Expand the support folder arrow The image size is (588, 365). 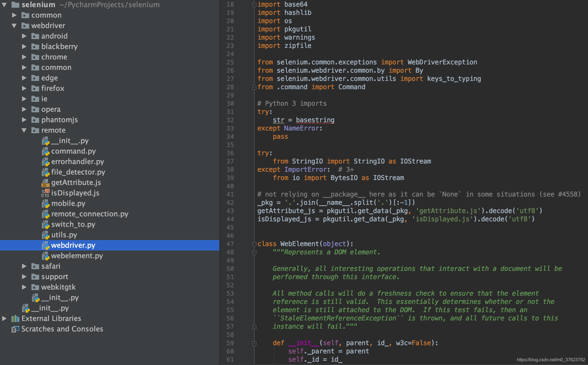pos(24,277)
